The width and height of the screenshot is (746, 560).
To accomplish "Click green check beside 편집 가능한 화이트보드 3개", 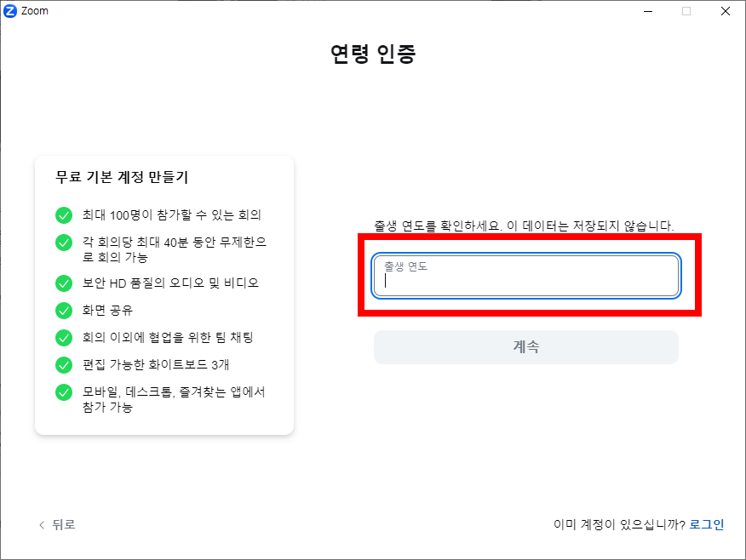I will click(x=64, y=365).
